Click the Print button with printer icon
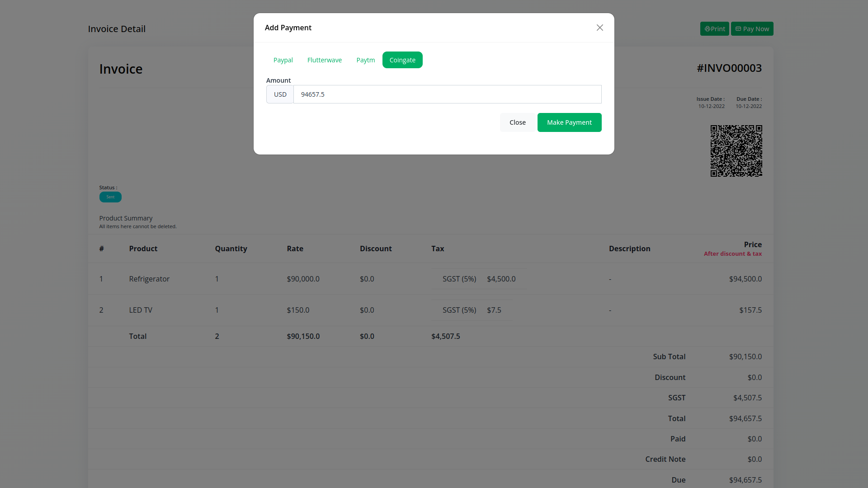868x488 pixels. (x=714, y=29)
